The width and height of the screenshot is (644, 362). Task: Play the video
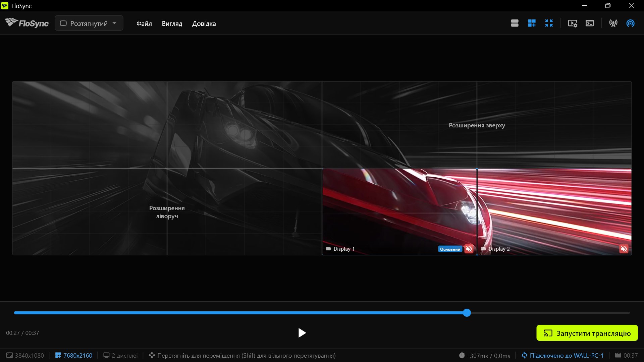(x=302, y=333)
